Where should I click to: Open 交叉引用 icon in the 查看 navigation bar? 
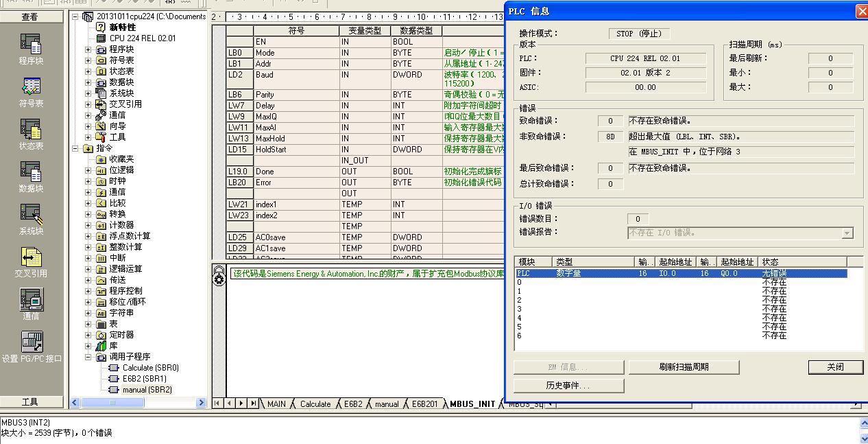pyautogui.click(x=31, y=257)
